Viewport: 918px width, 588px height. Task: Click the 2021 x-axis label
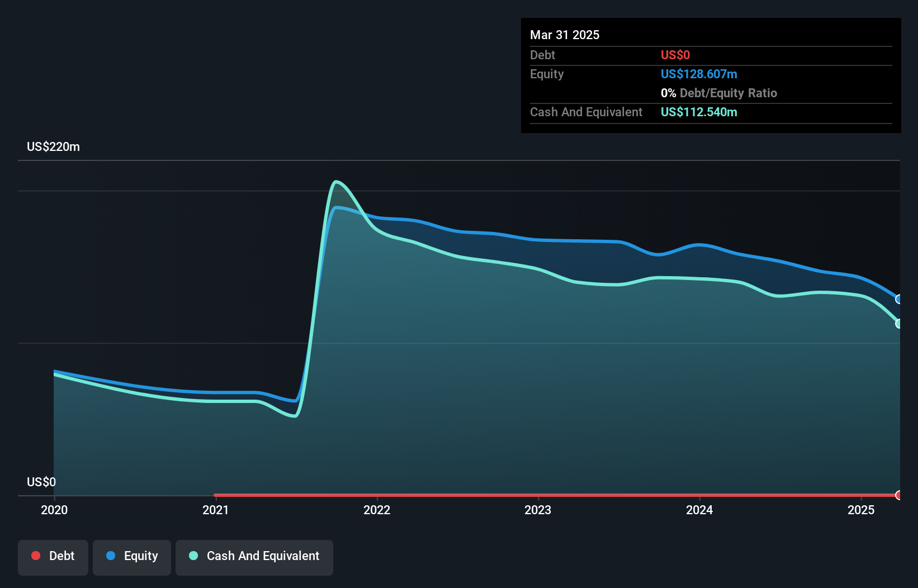point(216,510)
